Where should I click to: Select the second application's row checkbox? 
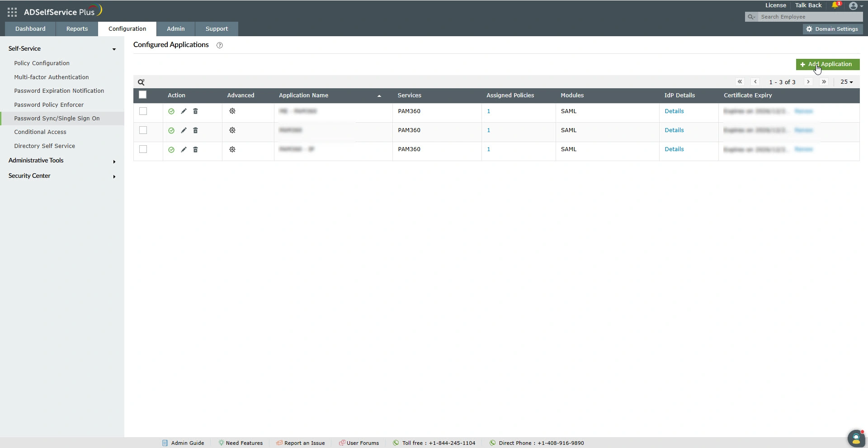[143, 130]
